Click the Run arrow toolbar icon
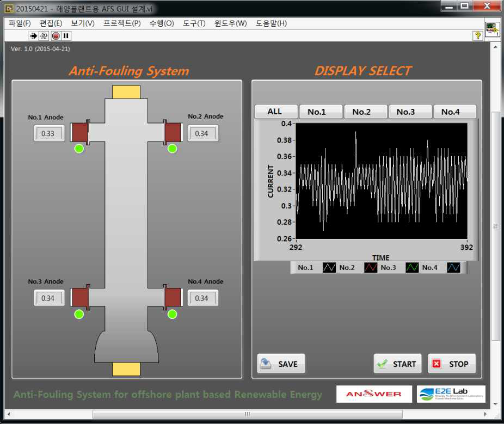504x424 pixels. click(x=33, y=36)
